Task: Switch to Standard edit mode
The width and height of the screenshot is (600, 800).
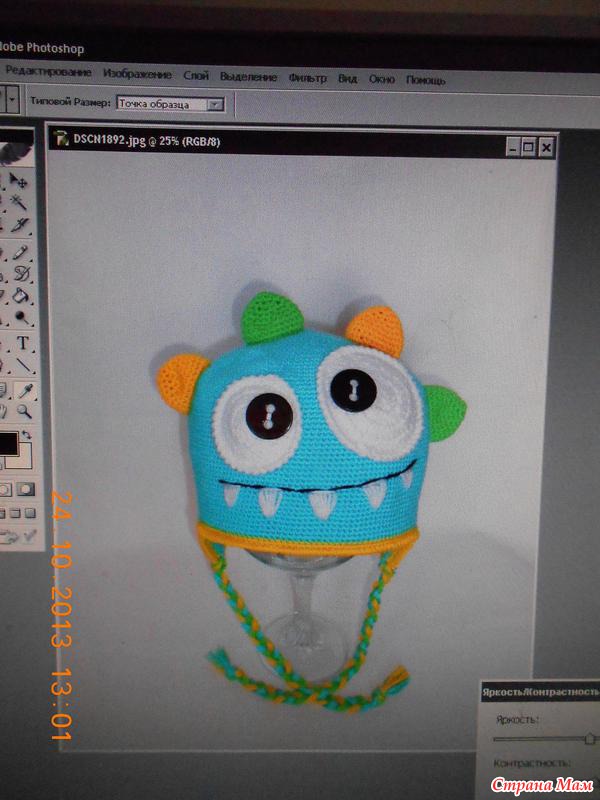Action: point(5,490)
